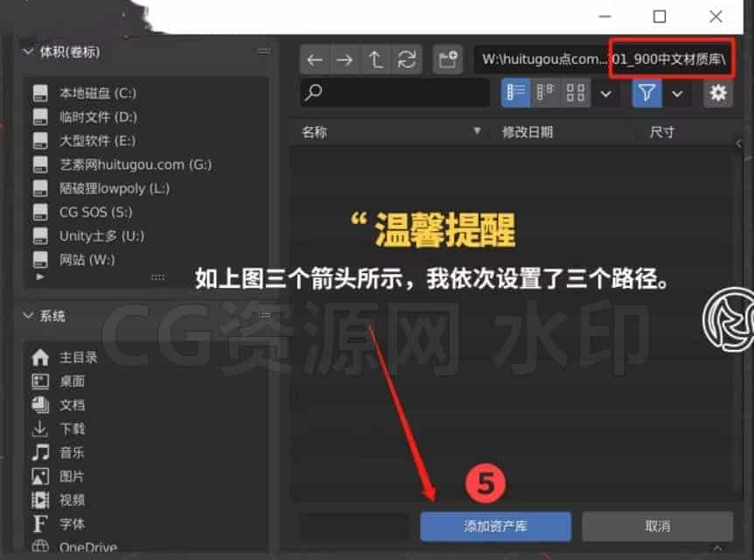
Task: Refresh the file list
Action: tap(407, 59)
